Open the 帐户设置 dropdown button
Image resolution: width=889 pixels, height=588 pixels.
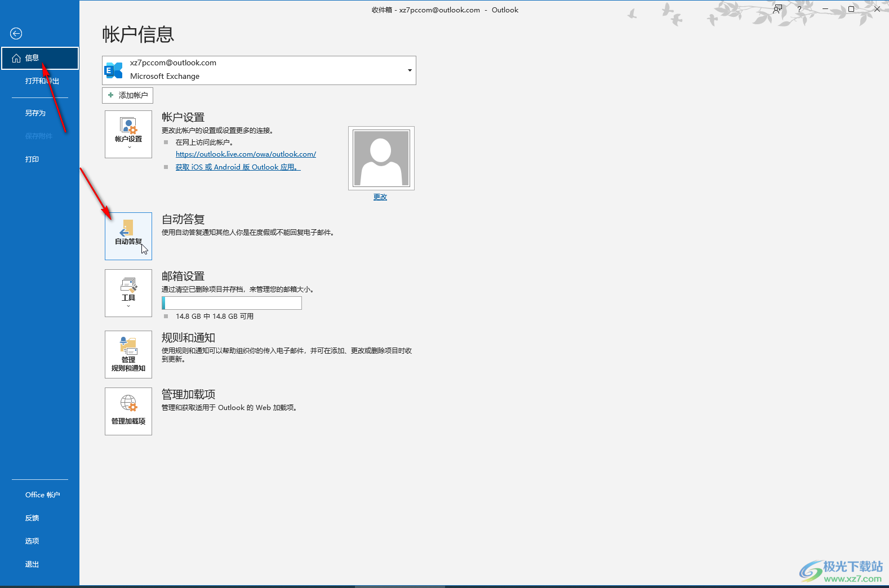[x=128, y=134]
